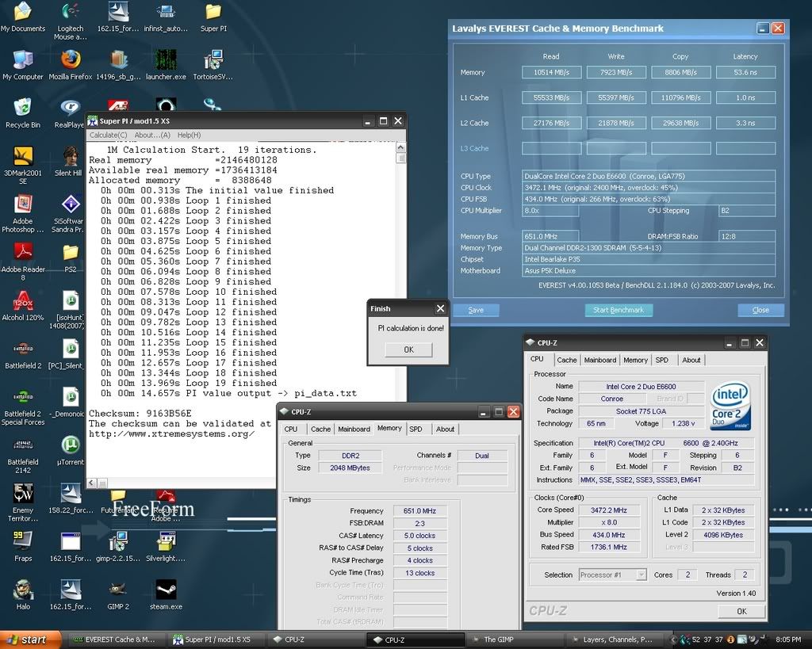
Task: Open the Super PI desktop folder
Action: [213, 13]
